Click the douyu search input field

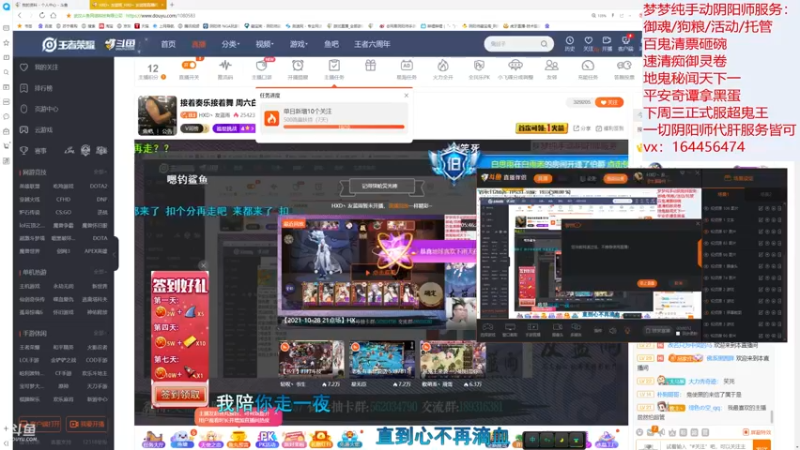click(x=512, y=44)
